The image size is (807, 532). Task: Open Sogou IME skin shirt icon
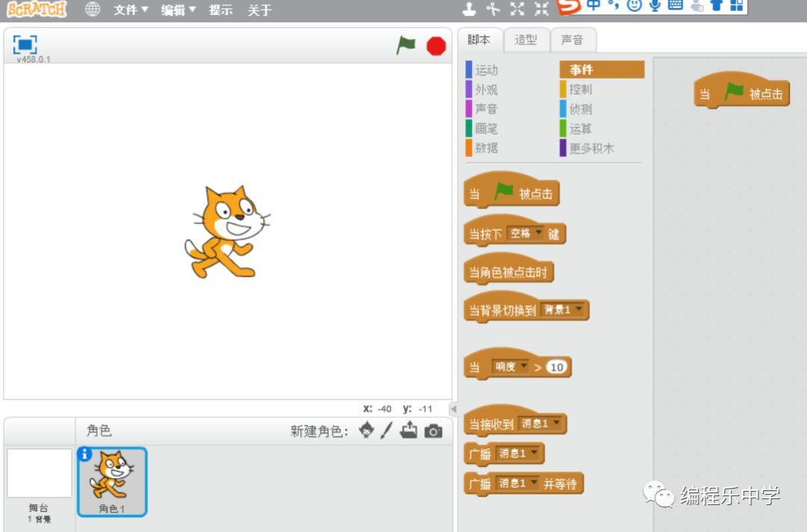(x=717, y=5)
